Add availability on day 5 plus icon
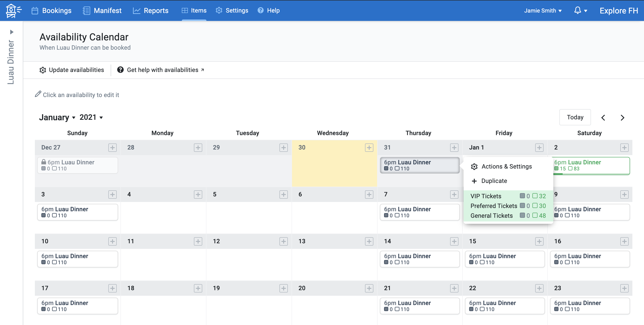644x325 pixels. (283, 195)
